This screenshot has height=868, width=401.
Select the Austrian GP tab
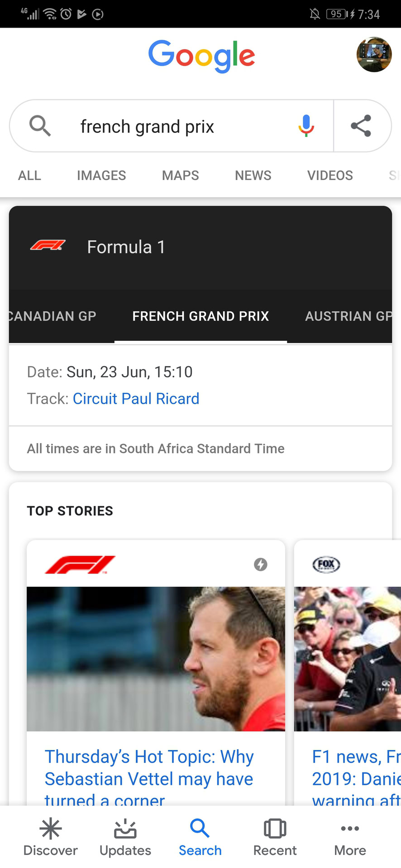348,316
